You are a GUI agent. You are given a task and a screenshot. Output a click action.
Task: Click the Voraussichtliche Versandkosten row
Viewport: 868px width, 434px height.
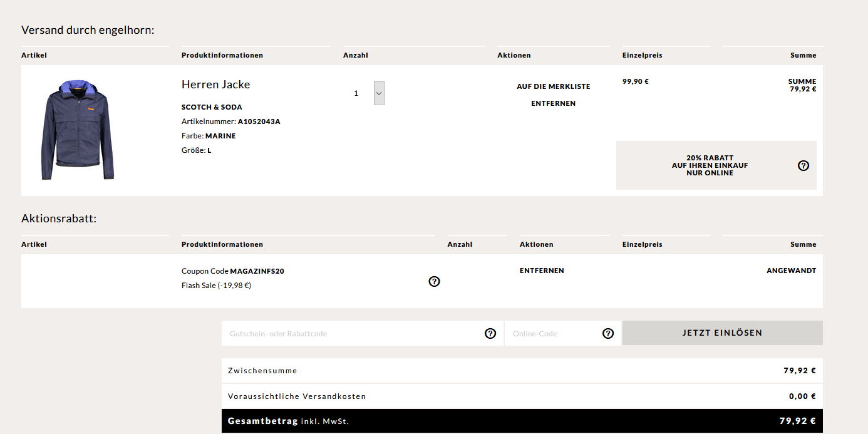[x=522, y=396]
